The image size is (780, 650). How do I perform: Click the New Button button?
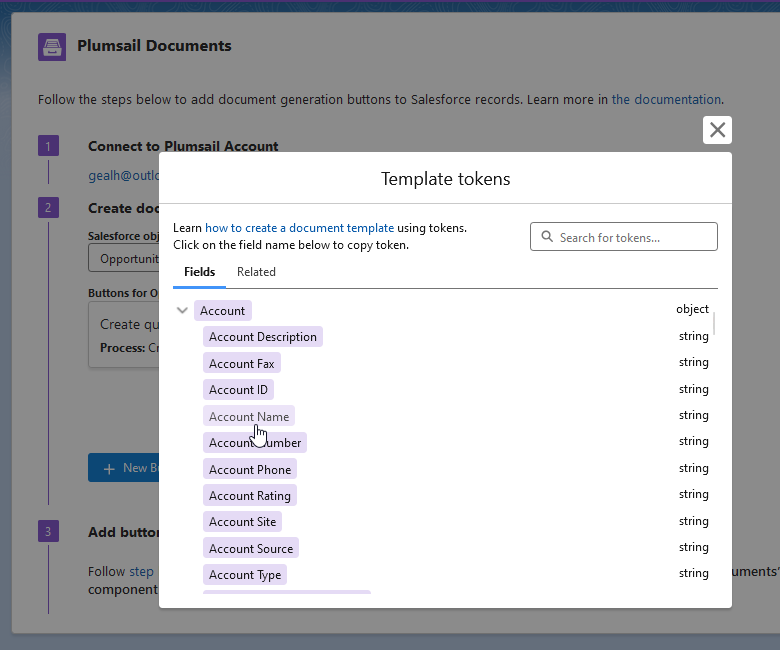[x=124, y=467]
